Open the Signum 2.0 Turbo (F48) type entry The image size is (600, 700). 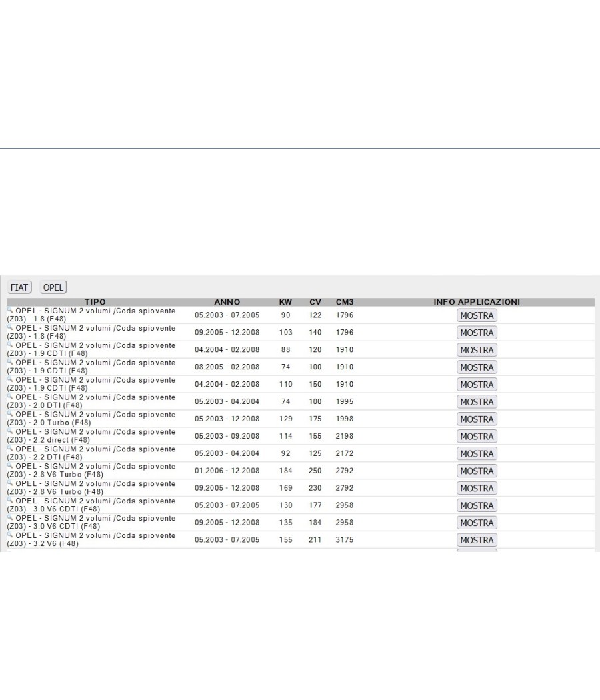(x=91, y=418)
